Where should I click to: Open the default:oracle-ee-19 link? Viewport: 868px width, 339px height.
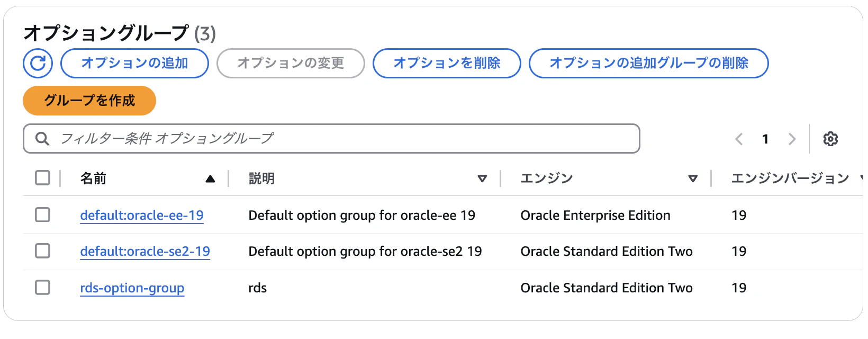(142, 216)
